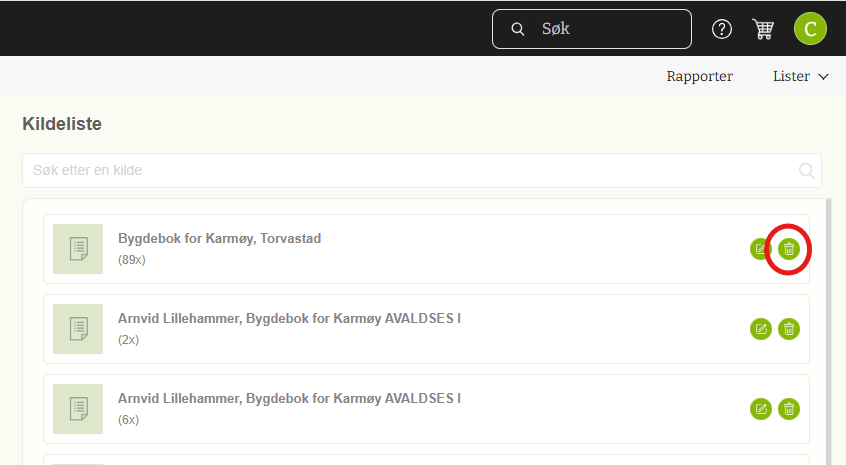Open the green user account avatar
Screen dimensions: 846x465
(x=810, y=29)
